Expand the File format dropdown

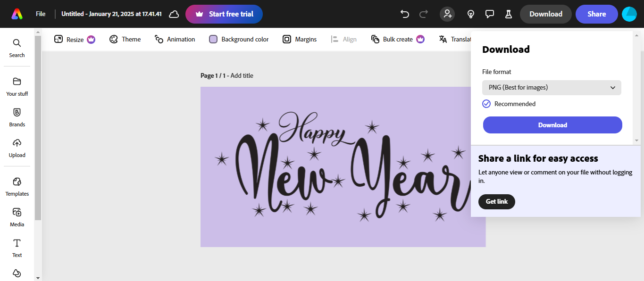[x=552, y=88]
